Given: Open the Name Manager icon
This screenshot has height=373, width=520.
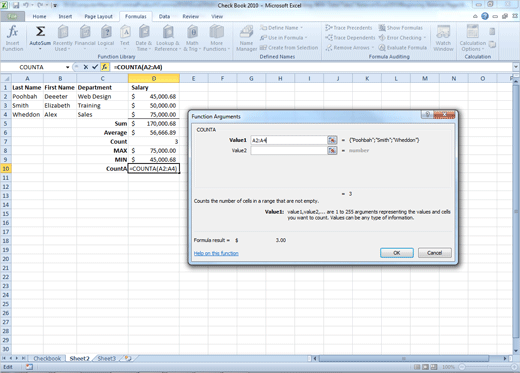Looking at the screenshot, I should click(x=246, y=32).
